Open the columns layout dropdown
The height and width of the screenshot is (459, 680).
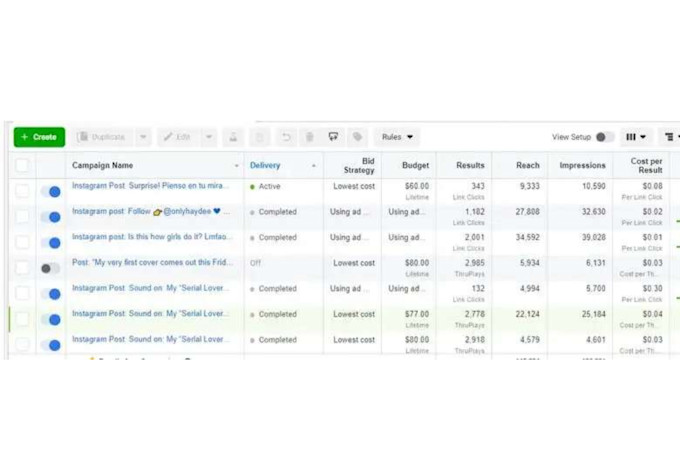click(636, 137)
